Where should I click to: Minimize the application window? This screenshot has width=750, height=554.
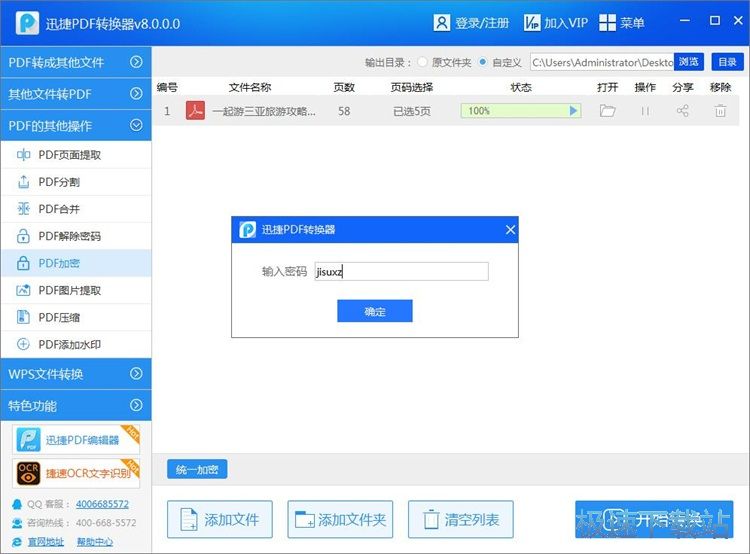click(685, 21)
